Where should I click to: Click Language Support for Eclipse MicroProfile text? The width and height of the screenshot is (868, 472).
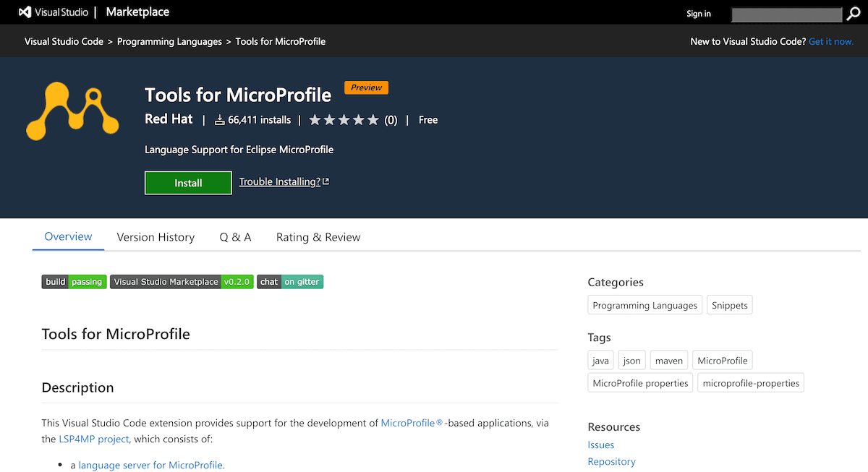[239, 150]
